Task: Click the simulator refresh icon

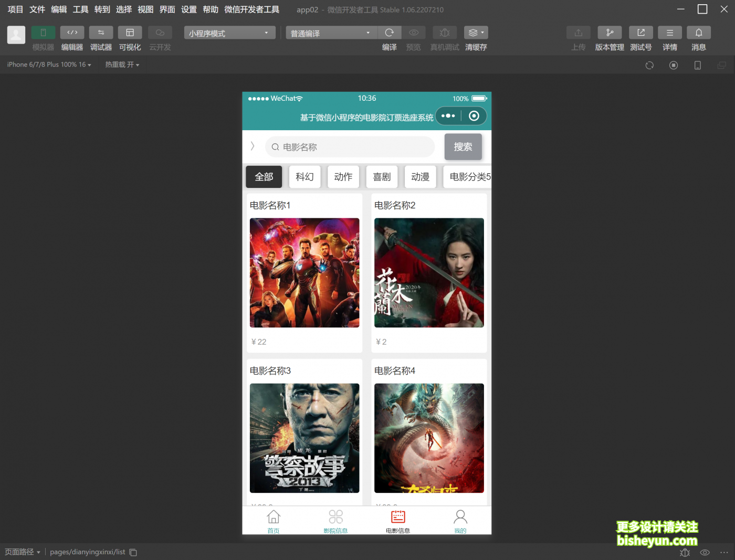Action: tap(649, 65)
